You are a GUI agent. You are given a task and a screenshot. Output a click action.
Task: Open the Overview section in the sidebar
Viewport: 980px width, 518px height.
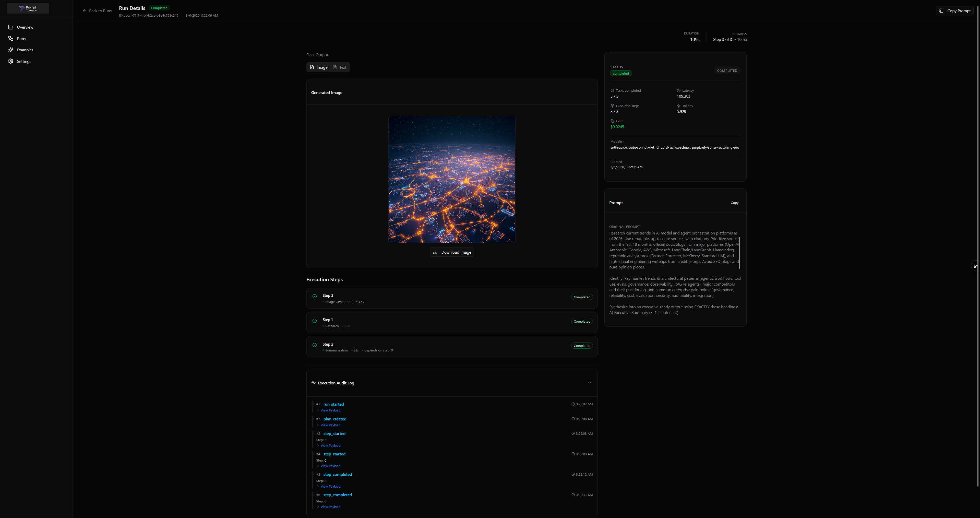click(x=25, y=27)
